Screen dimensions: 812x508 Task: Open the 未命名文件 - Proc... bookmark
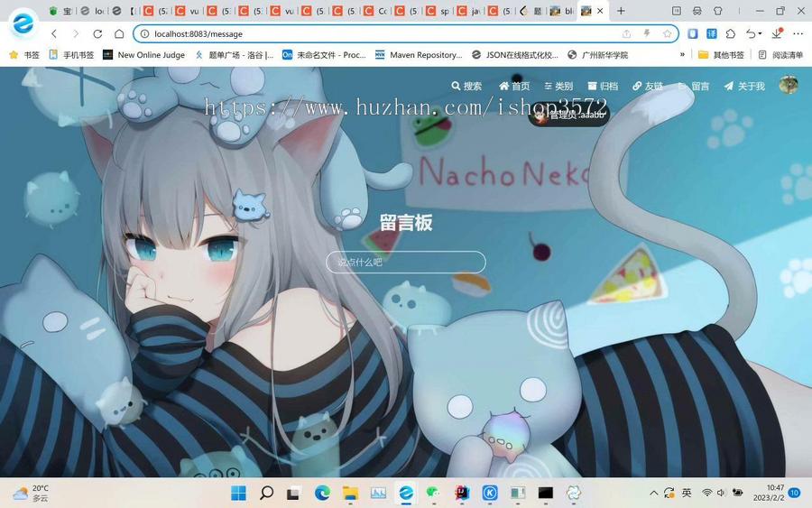pos(324,54)
